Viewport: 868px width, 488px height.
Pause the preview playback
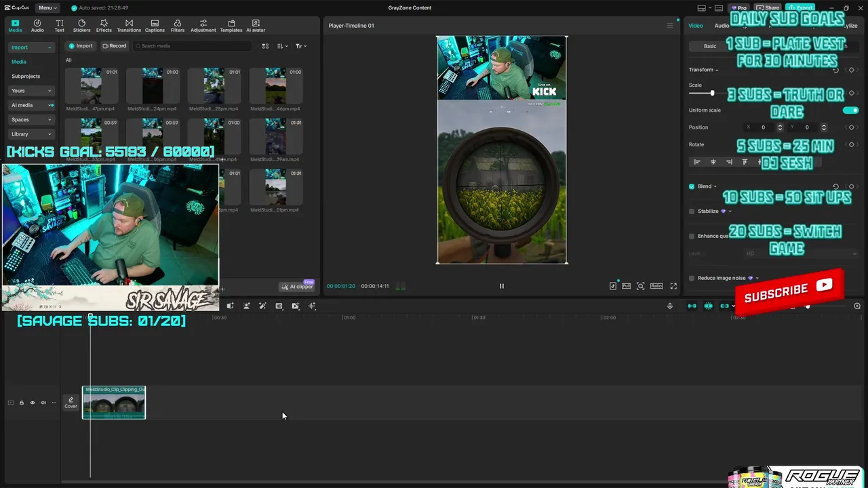point(502,286)
